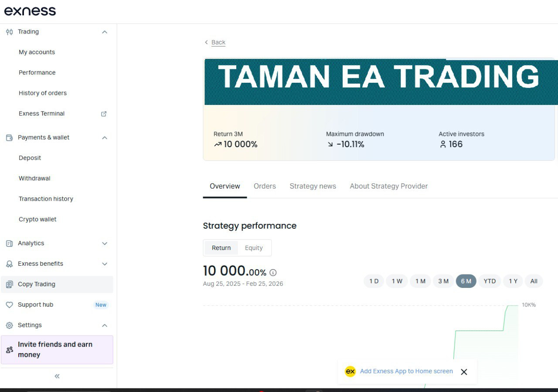Collapse the Trading section chevron
The image size is (558, 392).
point(104,32)
